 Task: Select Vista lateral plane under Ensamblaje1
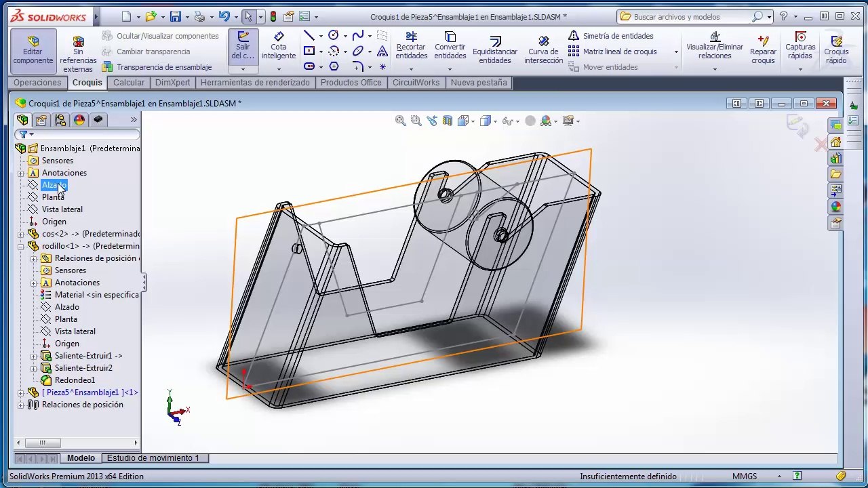click(62, 209)
